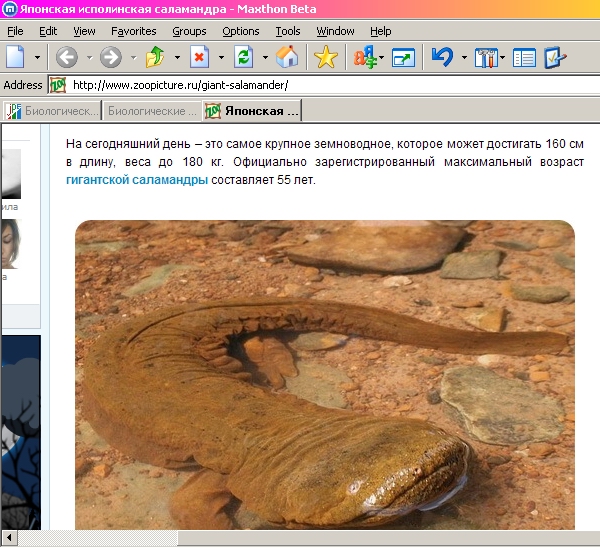
Task: Click the green-arrow window icon in toolbar
Action: click(404, 57)
